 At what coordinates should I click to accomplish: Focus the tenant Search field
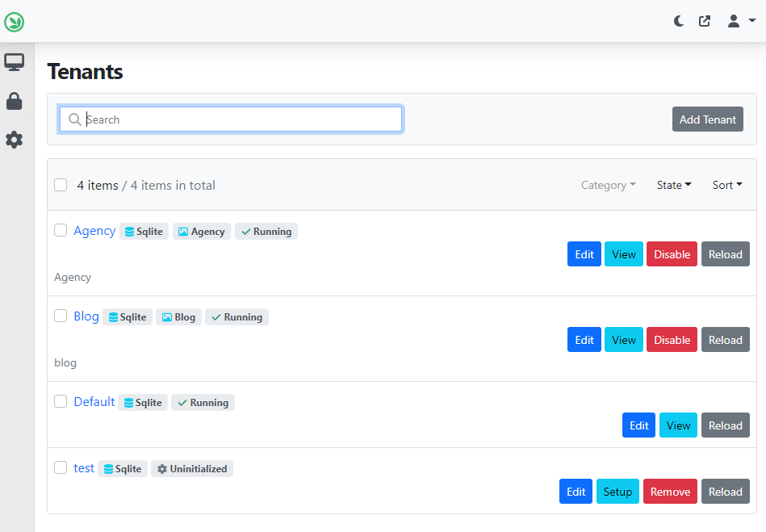tap(231, 119)
